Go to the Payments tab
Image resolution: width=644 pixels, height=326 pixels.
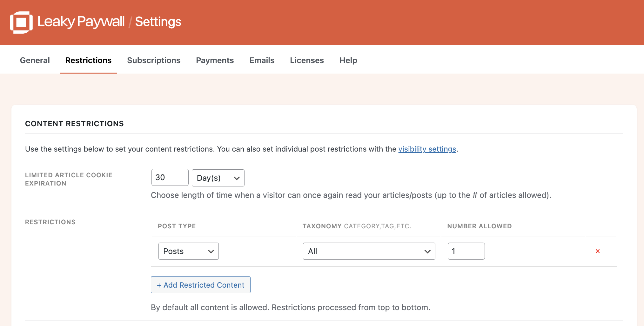[215, 60]
